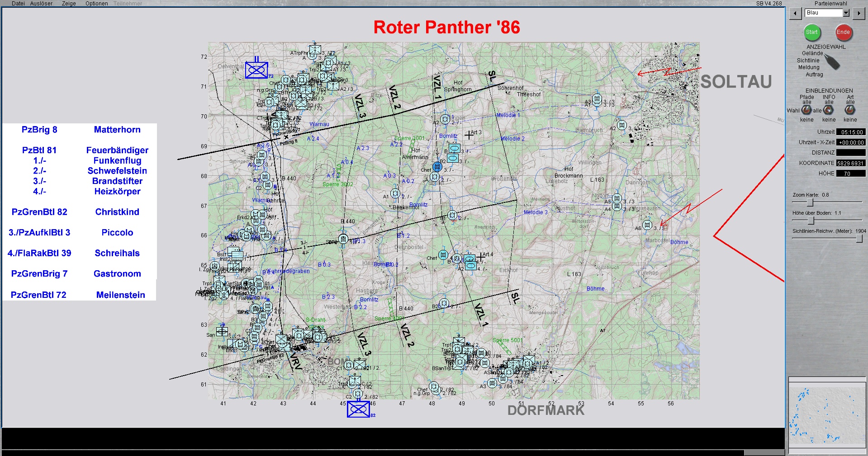This screenshot has width=868, height=456.
Task: Select the A1 unit icon near Beekenhof
Action: coord(395,194)
